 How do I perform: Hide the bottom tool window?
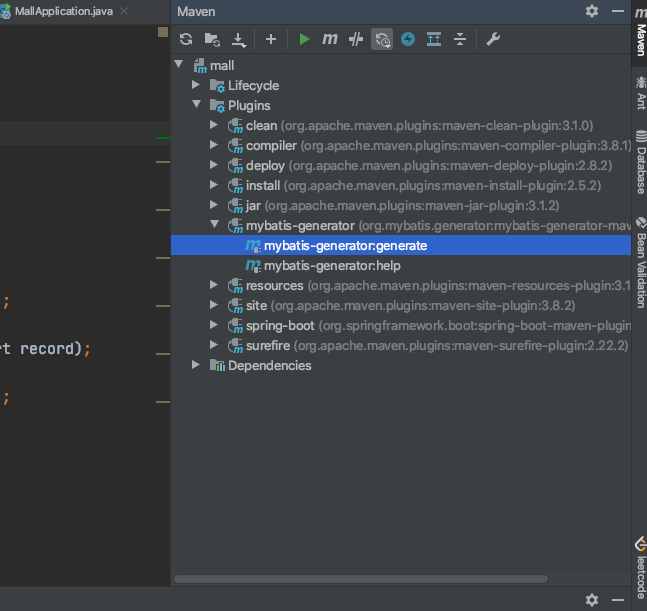pyautogui.click(x=618, y=599)
